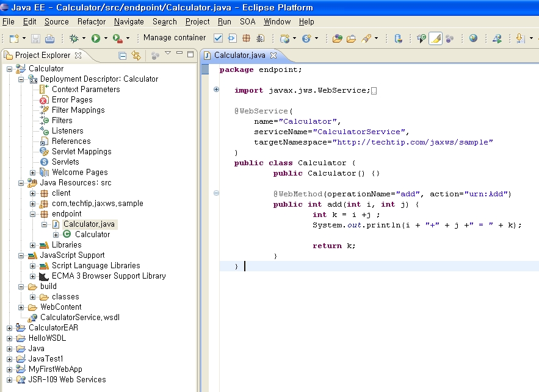The image size is (539, 392).
Task: Click the Debug bug icon
Action: click(x=74, y=38)
